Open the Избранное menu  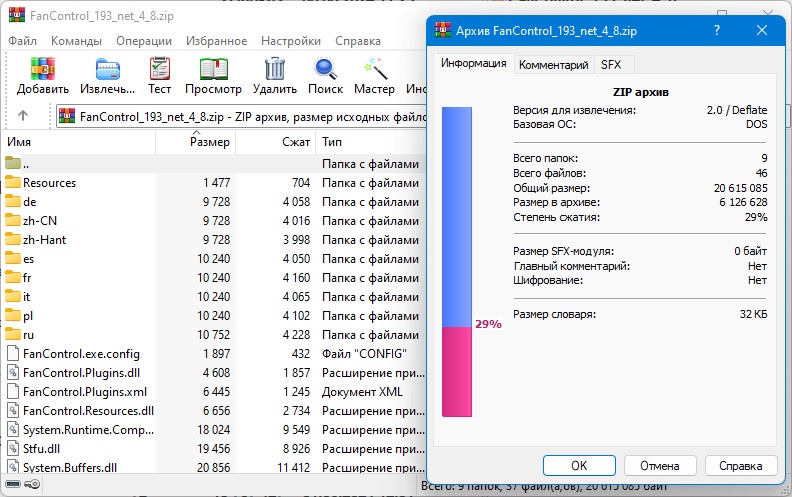(x=217, y=41)
